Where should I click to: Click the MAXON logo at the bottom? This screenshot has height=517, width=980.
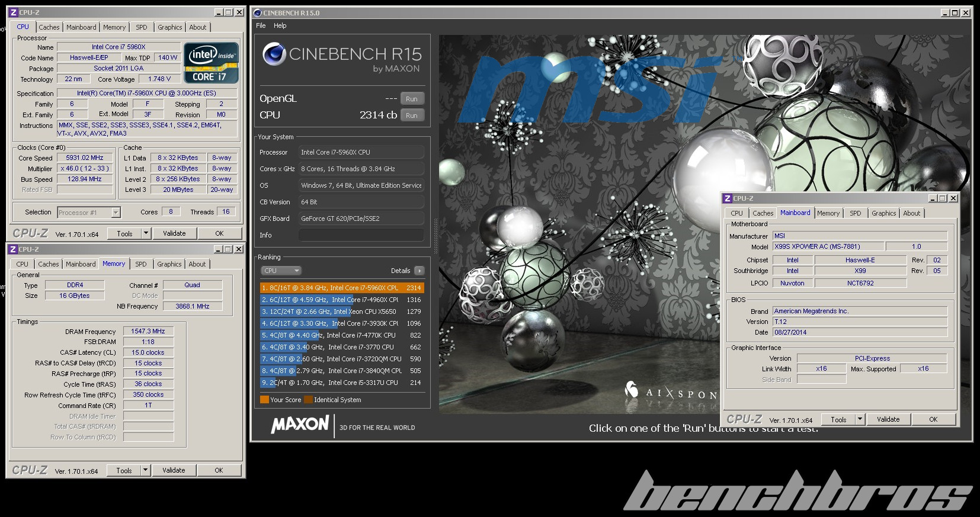tap(300, 424)
